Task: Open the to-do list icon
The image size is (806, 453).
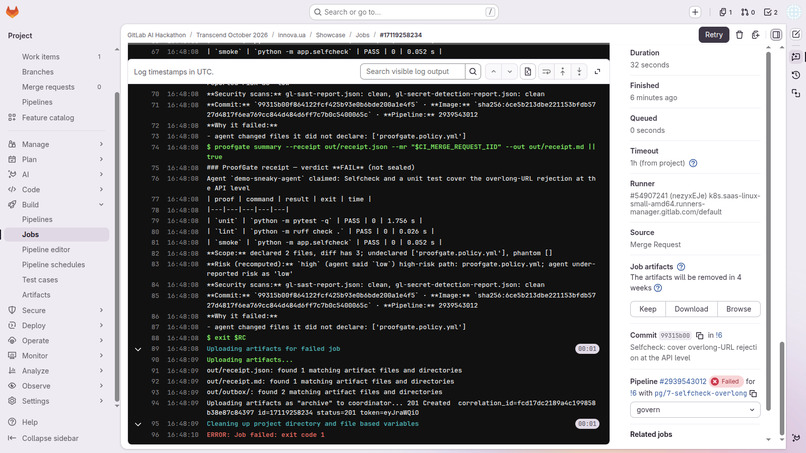Action: (770, 12)
